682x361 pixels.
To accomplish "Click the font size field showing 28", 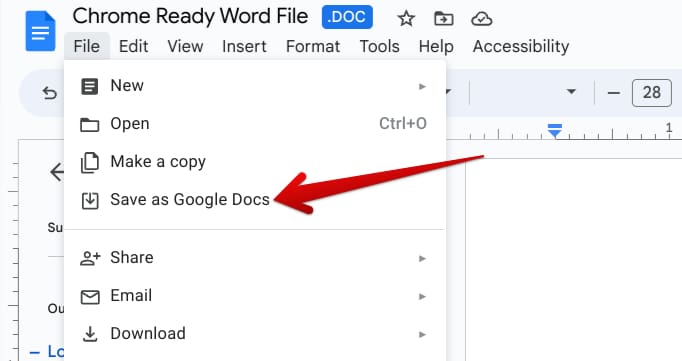I will [652, 93].
